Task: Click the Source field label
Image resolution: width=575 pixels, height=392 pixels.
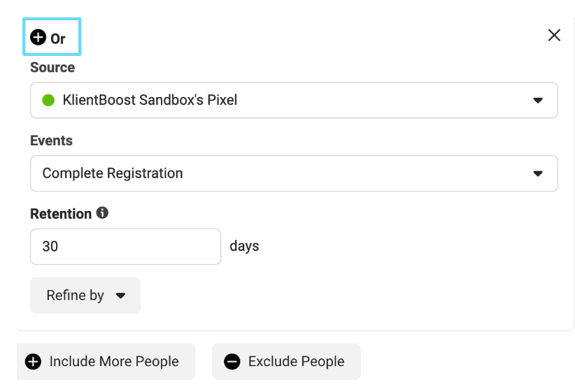Action: tap(52, 68)
